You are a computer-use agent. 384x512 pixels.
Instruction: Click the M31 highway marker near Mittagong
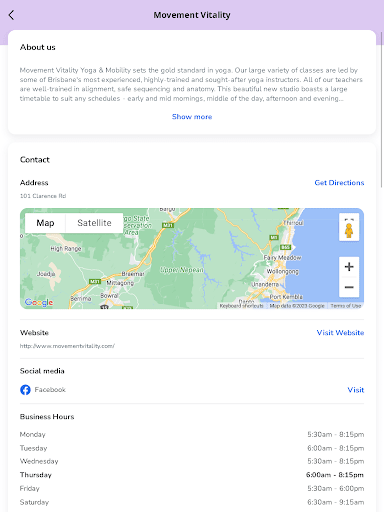[x=95, y=281]
